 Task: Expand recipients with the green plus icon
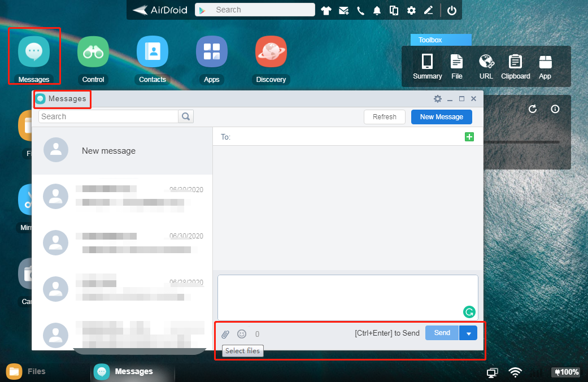469,136
